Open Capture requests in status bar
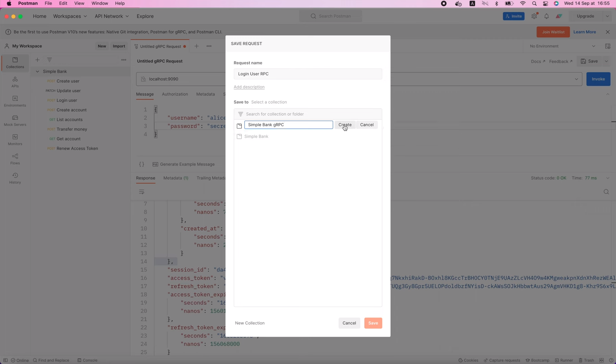616x364 pixels. (x=502, y=360)
